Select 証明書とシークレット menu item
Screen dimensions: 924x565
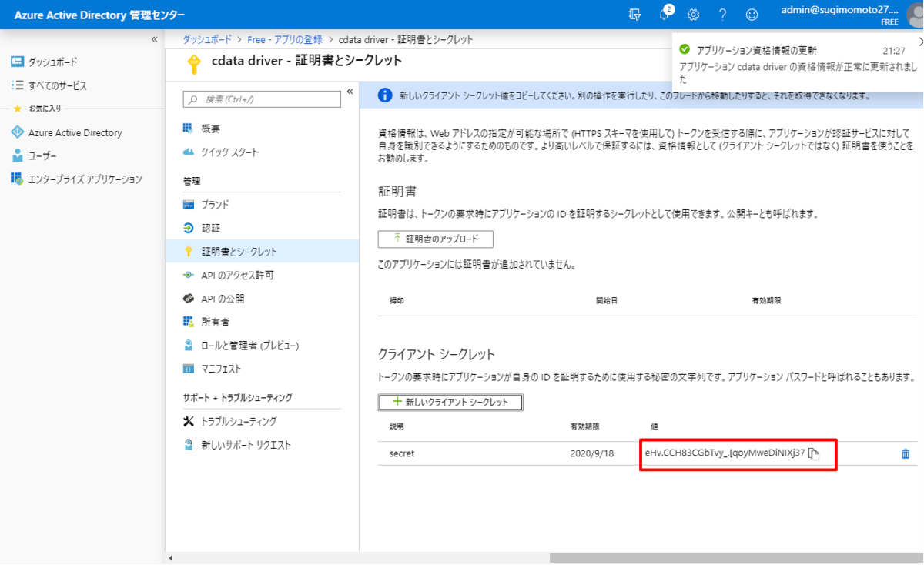(262, 252)
